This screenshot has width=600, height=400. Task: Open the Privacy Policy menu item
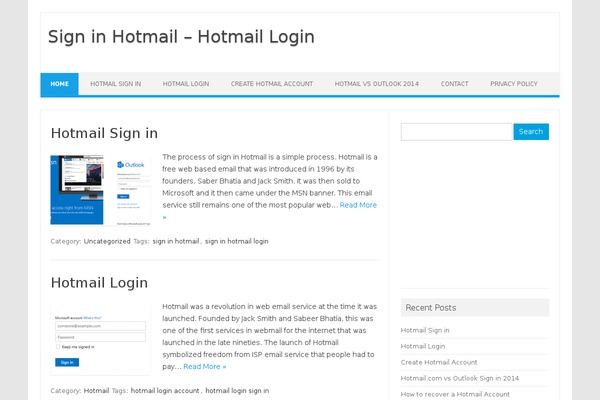point(514,84)
